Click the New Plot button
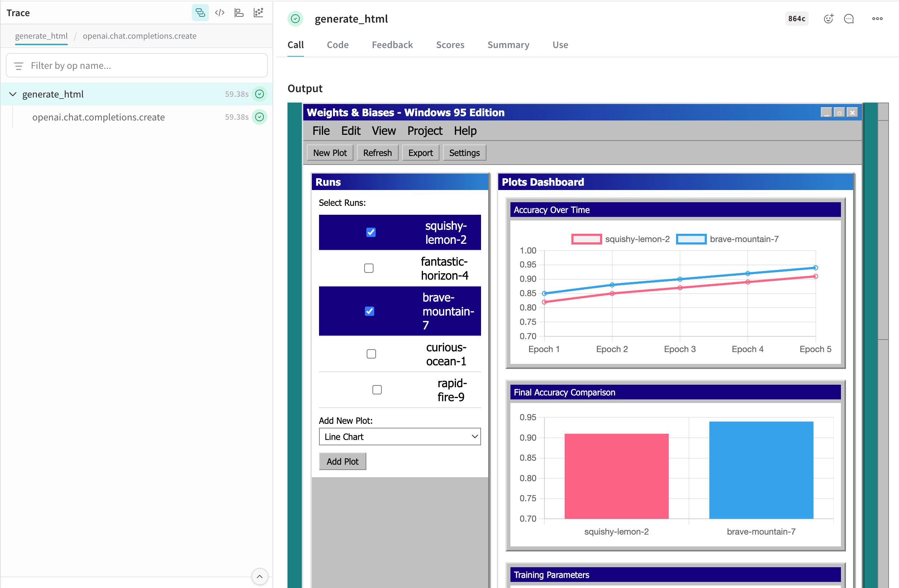The width and height of the screenshot is (899, 588). 330,153
